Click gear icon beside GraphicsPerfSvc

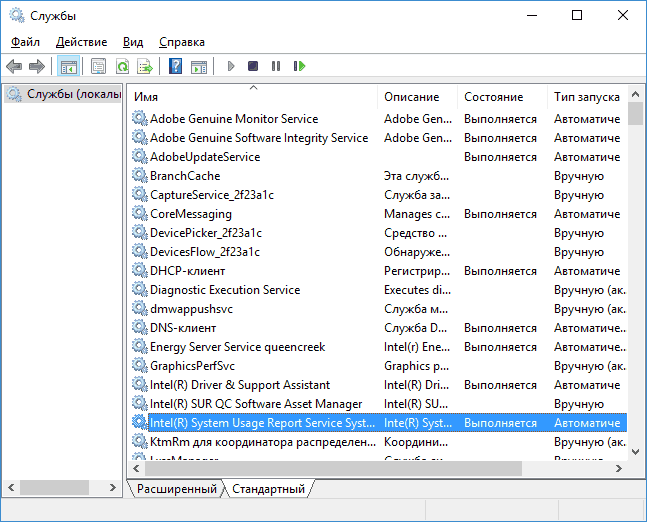tap(139, 365)
